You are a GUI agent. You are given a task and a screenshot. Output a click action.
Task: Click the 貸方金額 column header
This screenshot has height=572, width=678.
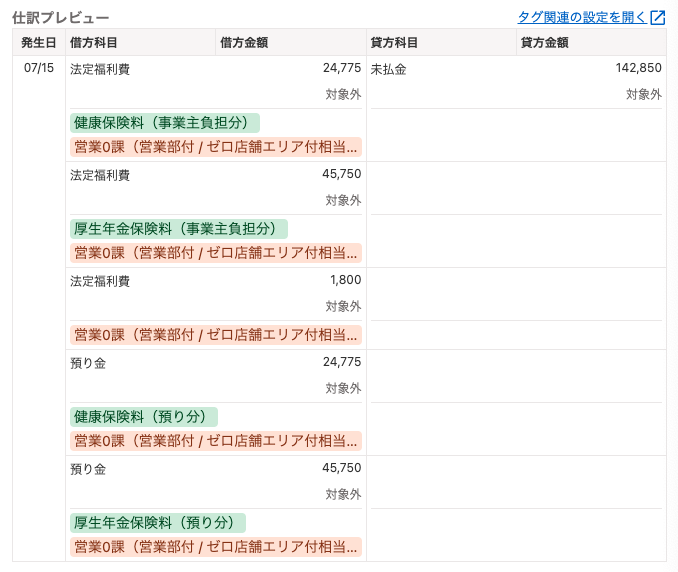pyautogui.click(x=544, y=42)
